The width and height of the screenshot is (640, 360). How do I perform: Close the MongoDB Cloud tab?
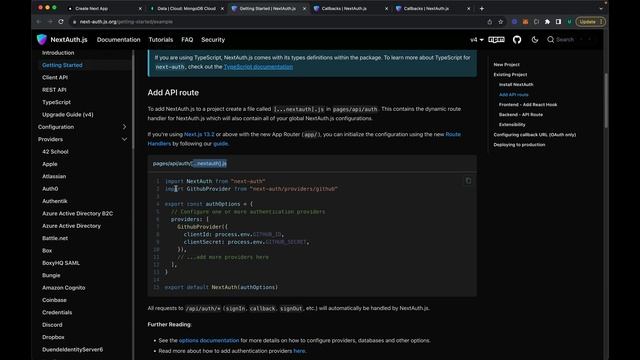(x=222, y=9)
